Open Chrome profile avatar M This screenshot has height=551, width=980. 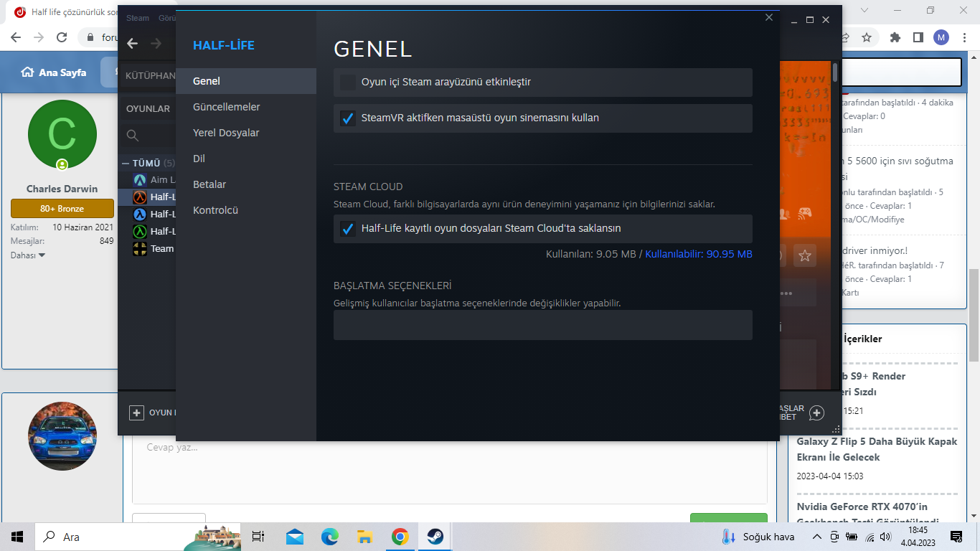(x=941, y=37)
